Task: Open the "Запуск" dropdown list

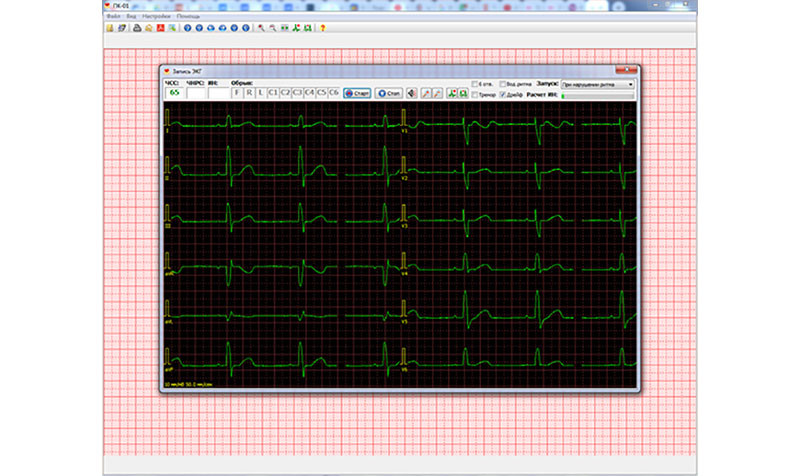Action: pos(597,84)
